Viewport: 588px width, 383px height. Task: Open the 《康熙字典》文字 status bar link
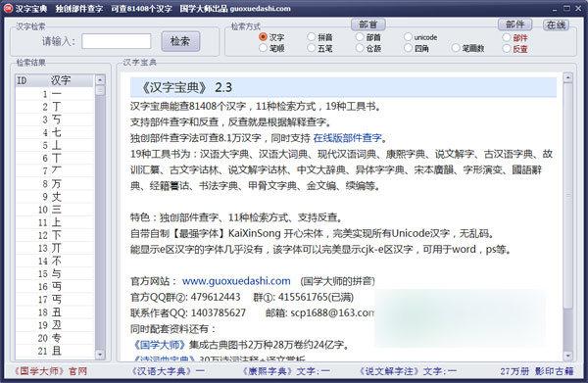point(286,371)
